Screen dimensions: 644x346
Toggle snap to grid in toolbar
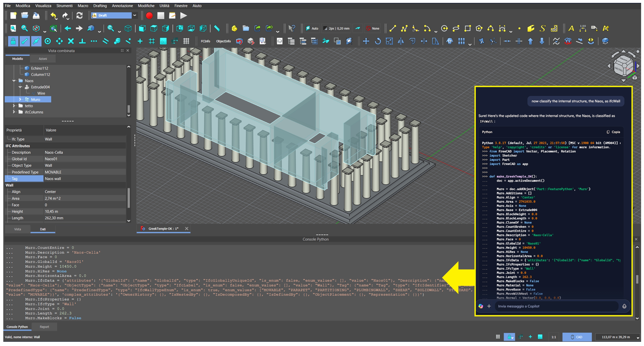pyautogui.click(x=152, y=41)
